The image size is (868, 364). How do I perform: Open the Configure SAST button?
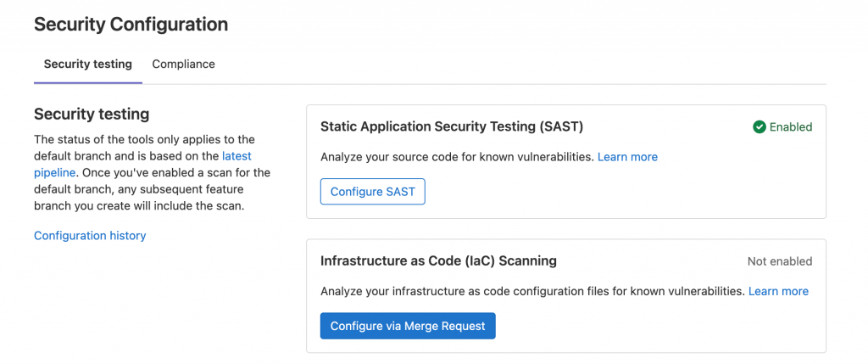tap(373, 192)
